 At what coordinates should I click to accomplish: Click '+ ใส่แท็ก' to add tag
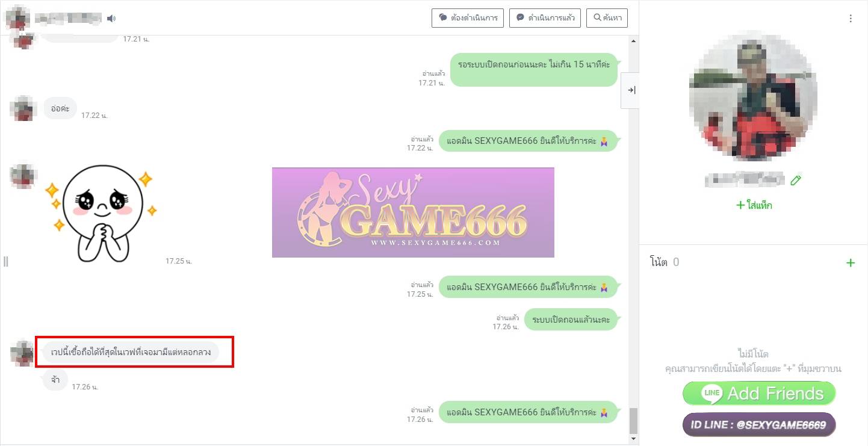[754, 205]
